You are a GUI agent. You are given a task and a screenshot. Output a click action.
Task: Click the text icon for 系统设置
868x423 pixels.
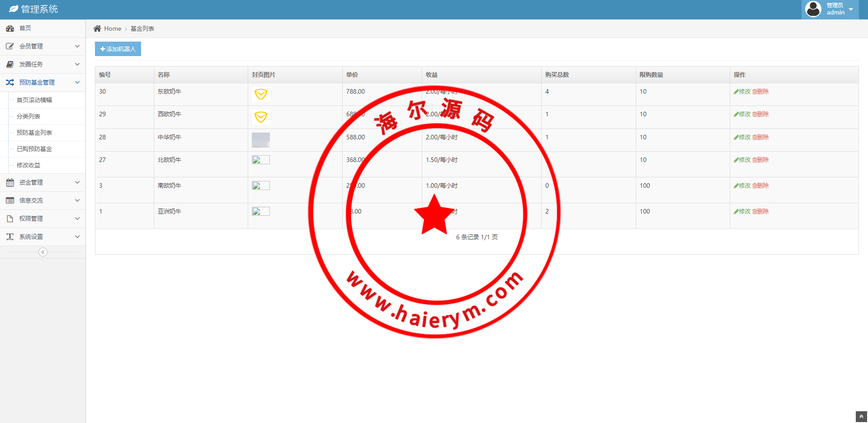[x=10, y=237]
